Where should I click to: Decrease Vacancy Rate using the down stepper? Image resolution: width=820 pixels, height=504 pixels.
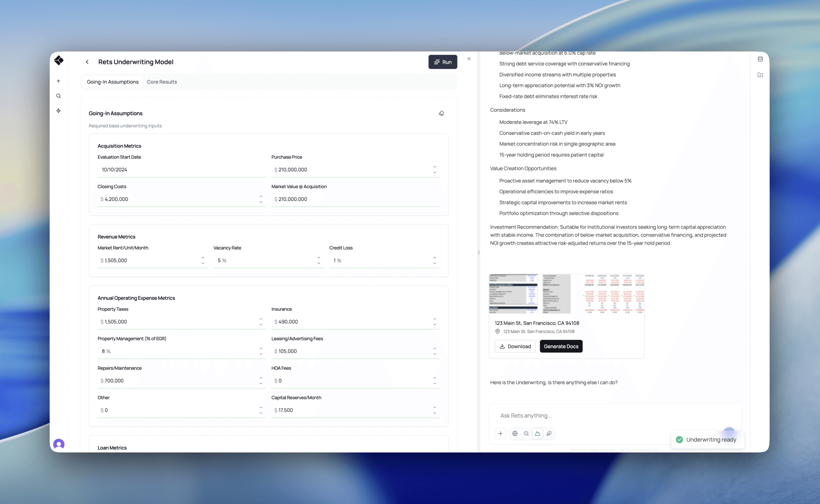point(319,263)
